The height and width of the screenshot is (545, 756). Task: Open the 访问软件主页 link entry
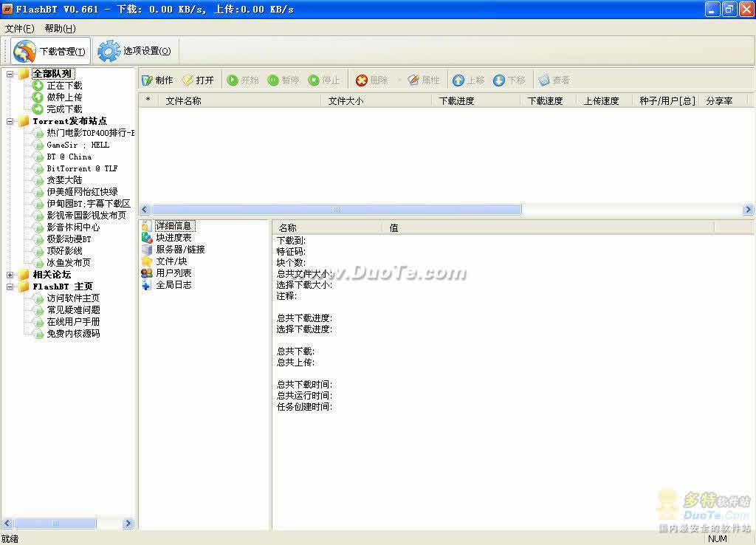click(73, 298)
